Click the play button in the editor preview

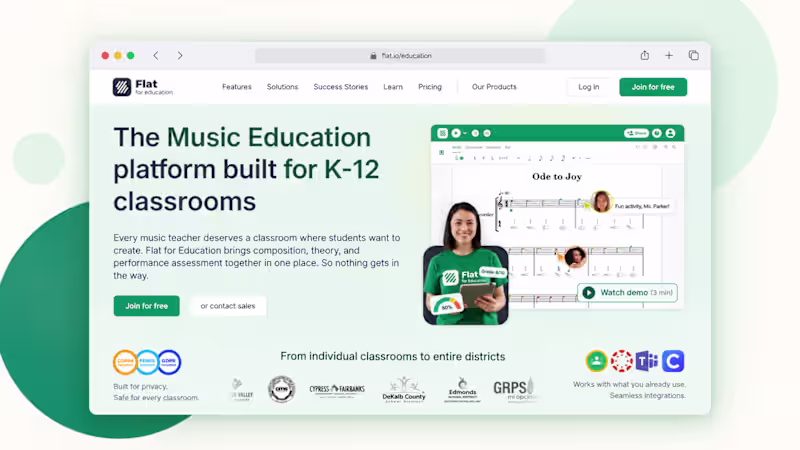click(456, 133)
